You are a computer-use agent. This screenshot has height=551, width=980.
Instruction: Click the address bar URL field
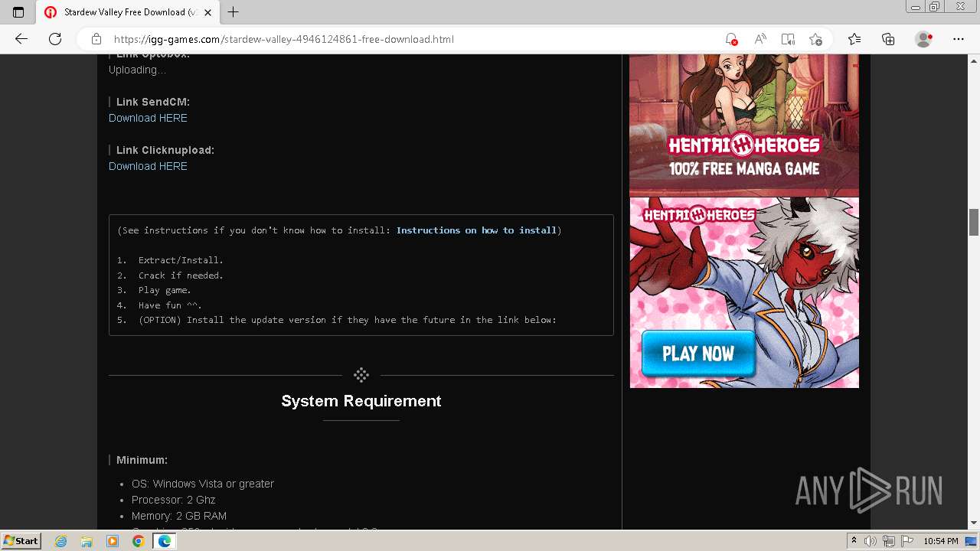pyautogui.click(x=413, y=39)
